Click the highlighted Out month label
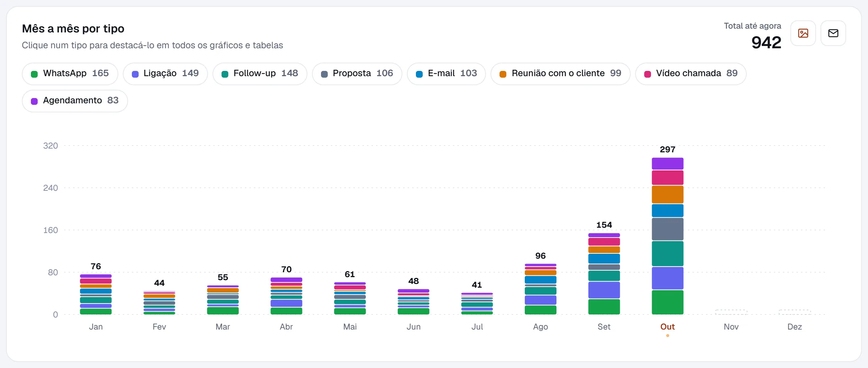 coord(668,327)
